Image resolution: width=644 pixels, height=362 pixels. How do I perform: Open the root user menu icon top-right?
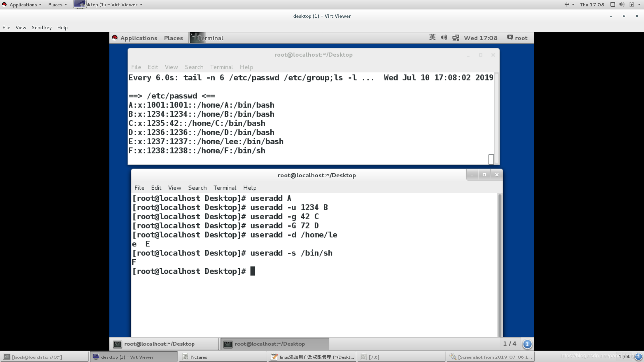(x=518, y=38)
